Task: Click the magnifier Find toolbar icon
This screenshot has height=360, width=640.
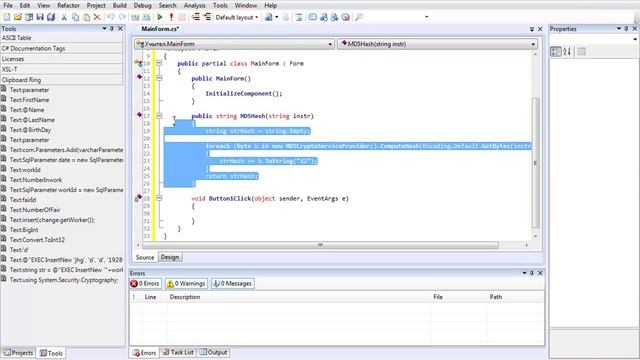Action: [359, 17]
